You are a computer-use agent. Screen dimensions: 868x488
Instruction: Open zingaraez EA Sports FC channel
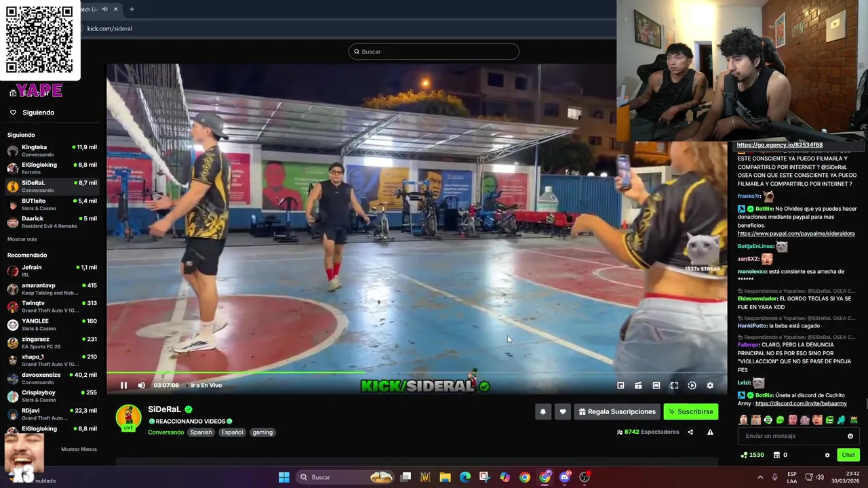(52, 342)
